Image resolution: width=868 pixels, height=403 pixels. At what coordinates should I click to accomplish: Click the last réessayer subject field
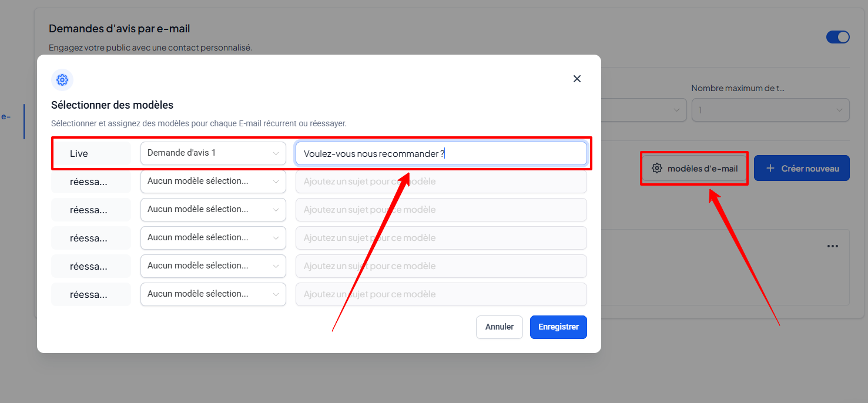tap(441, 294)
